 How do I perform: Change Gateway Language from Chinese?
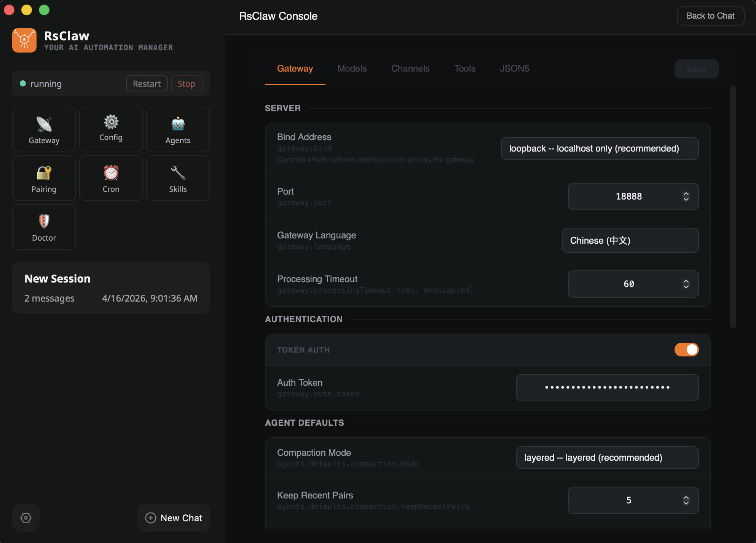630,240
